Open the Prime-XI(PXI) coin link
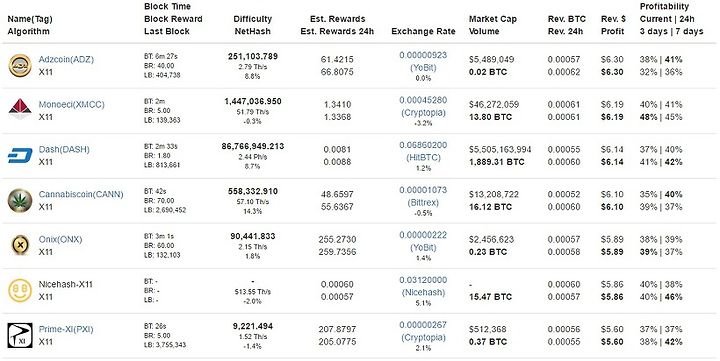This screenshot has height=361, width=720. pos(66,329)
